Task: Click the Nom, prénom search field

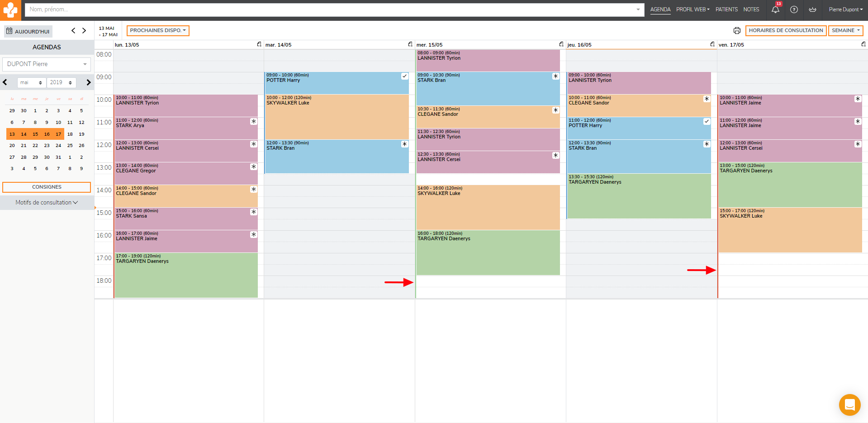Action: (330, 10)
